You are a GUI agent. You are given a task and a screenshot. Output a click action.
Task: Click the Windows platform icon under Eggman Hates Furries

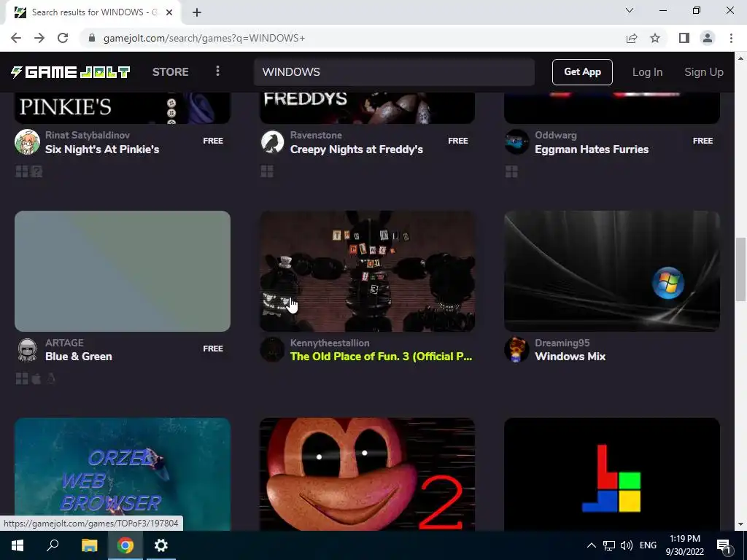click(x=511, y=171)
